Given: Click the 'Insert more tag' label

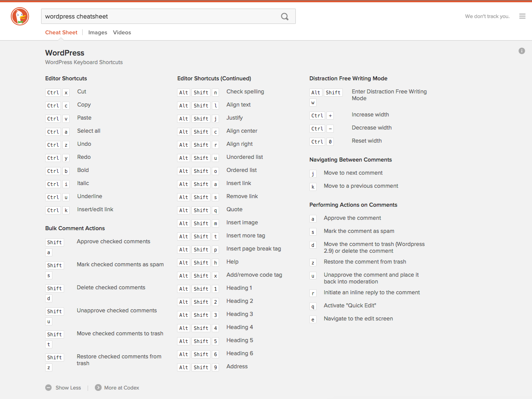Looking at the screenshot, I should tap(246, 236).
